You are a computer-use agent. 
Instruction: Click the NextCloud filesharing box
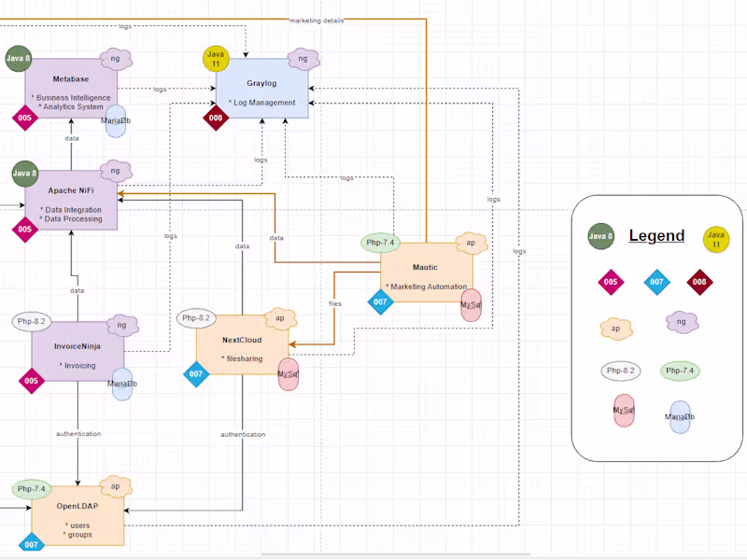(x=243, y=344)
